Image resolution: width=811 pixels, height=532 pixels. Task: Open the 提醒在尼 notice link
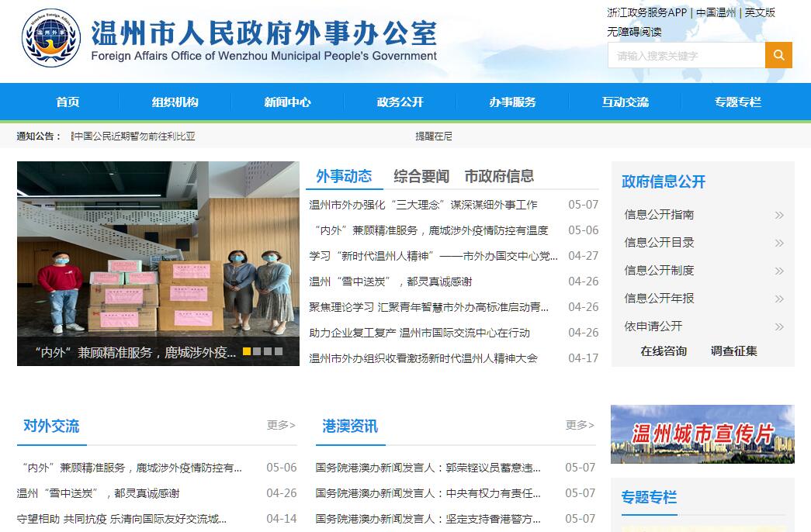coord(433,136)
